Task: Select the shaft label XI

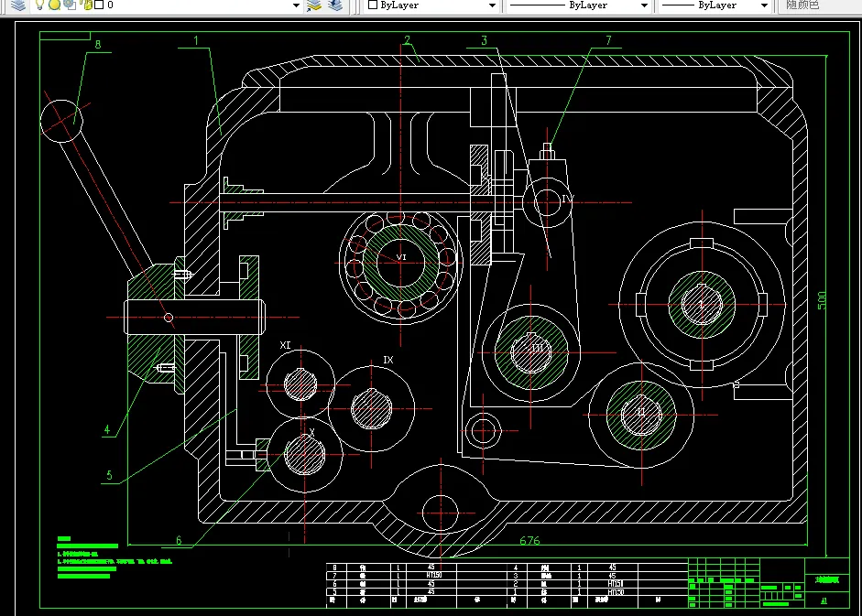Action: (285, 345)
